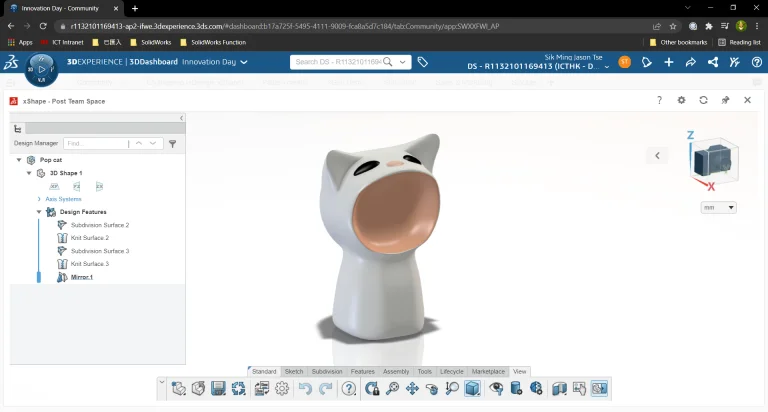Select Knit Surface 2 feature
The image size is (768, 412).
[89, 238]
